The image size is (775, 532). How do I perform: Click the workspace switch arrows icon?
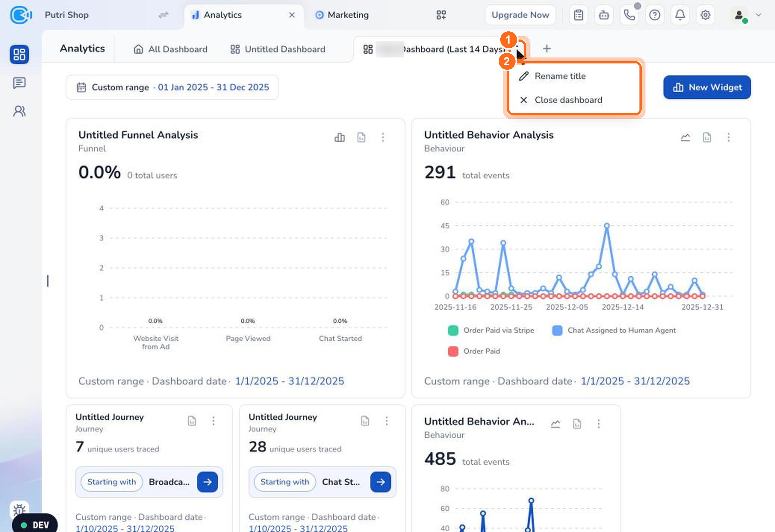coord(164,15)
